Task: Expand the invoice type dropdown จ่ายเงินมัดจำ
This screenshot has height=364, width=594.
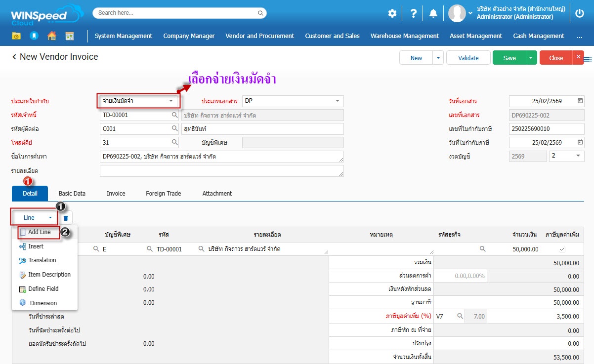Action: pos(171,101)
